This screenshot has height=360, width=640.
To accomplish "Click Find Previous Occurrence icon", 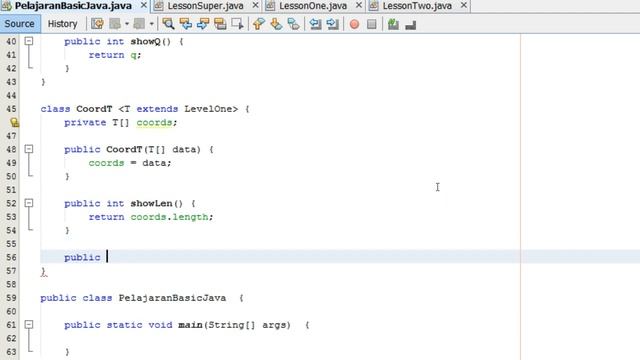I will [x=186, y=24].
